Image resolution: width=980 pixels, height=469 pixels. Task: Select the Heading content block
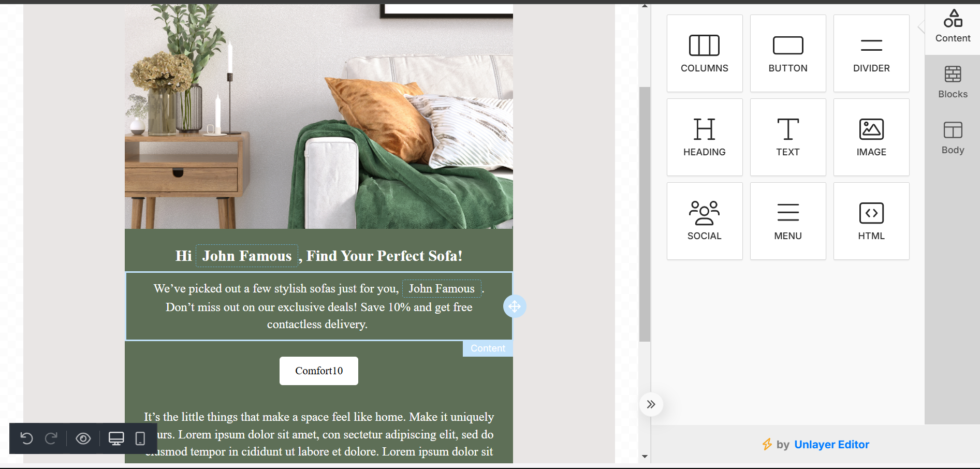point(705,137)
